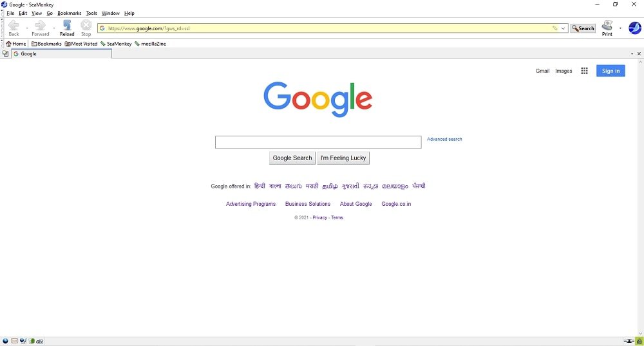Open Mail & Newsgroups from status bar
644x346 pixels.
coord(14,341)
